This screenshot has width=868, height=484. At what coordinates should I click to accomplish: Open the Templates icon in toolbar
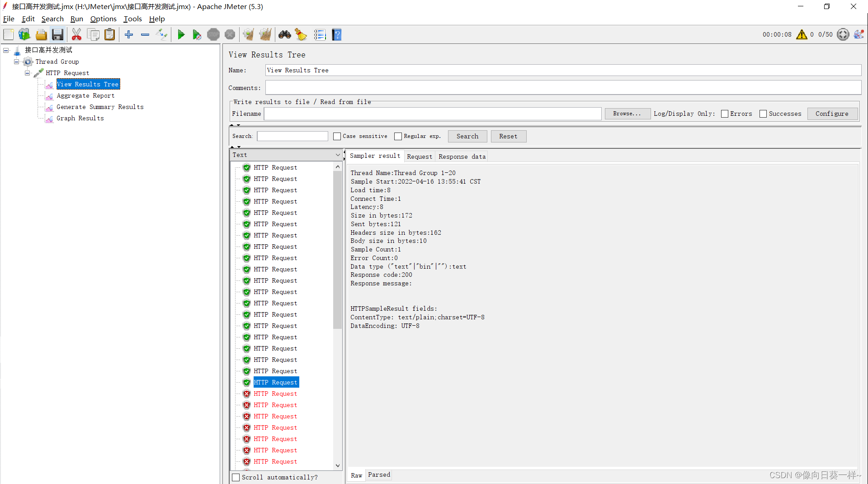[x=24, y=35]
